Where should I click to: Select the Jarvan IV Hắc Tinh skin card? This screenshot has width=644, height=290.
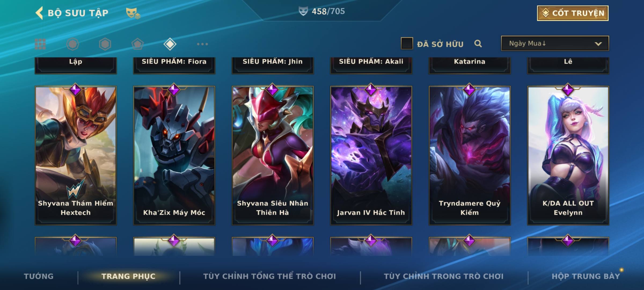pyautogui.click(x=371, y=155)
